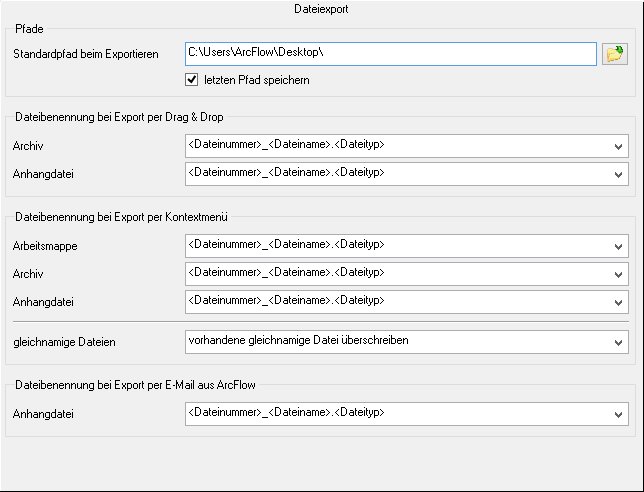The image size is (644, 492).
Task: Open the Anhangdatei dropdown under Kontextmenü export
Action: click(407, 302)
